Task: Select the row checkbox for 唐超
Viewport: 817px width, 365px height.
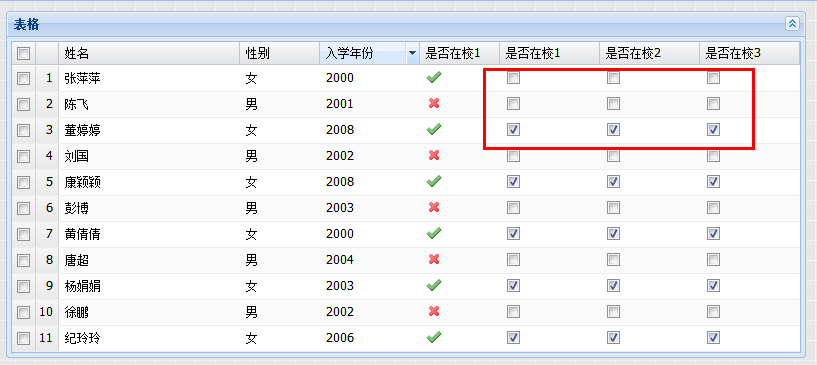Action: coord(23,260)
